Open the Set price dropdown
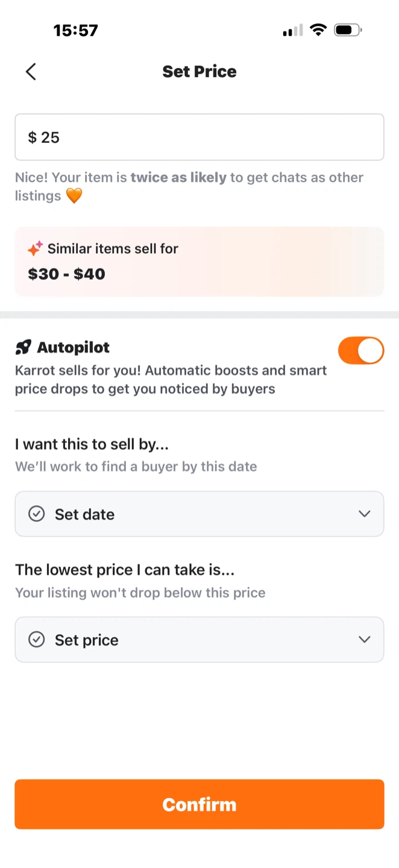Image resolution: width=399 pixels, height=868 pixels. (199, 640)
